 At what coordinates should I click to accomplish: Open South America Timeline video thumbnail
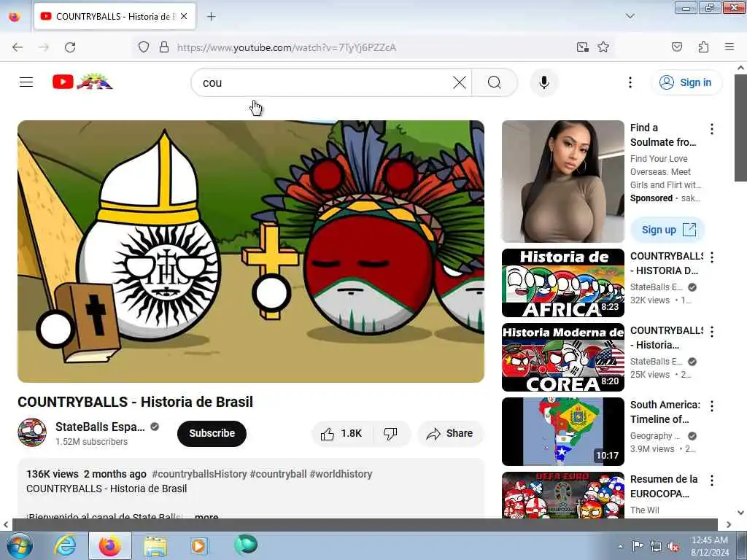[562, 432]
